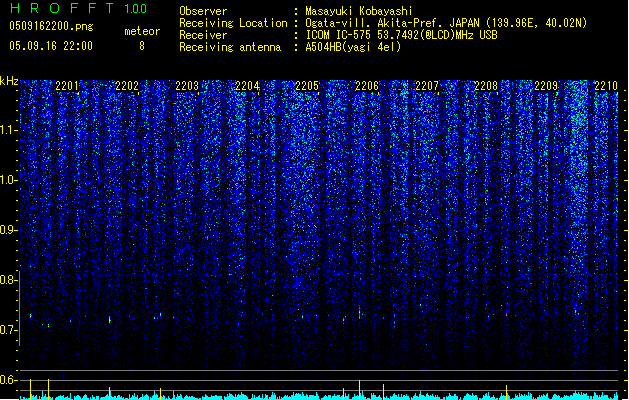Screen dimensions: 629x400
Task: Click the 2208 time marker
Action: click(x=486, y=86)
